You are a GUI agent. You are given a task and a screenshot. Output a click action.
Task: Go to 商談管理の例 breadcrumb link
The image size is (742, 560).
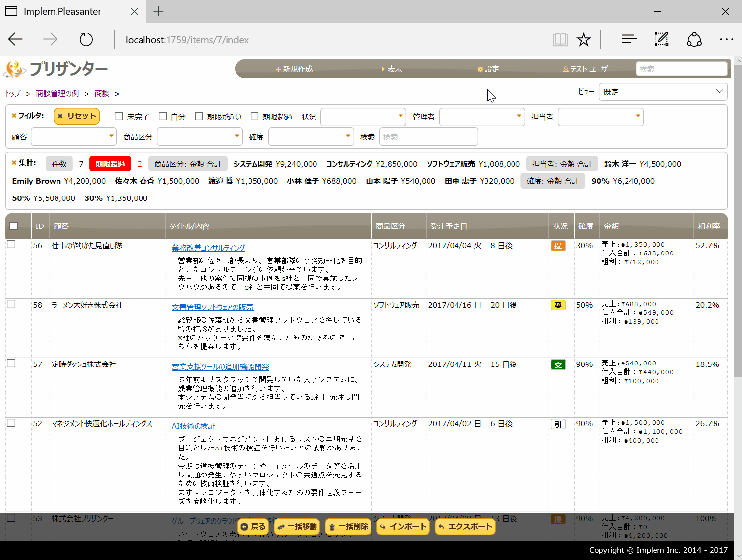click(x=57, y=93)
